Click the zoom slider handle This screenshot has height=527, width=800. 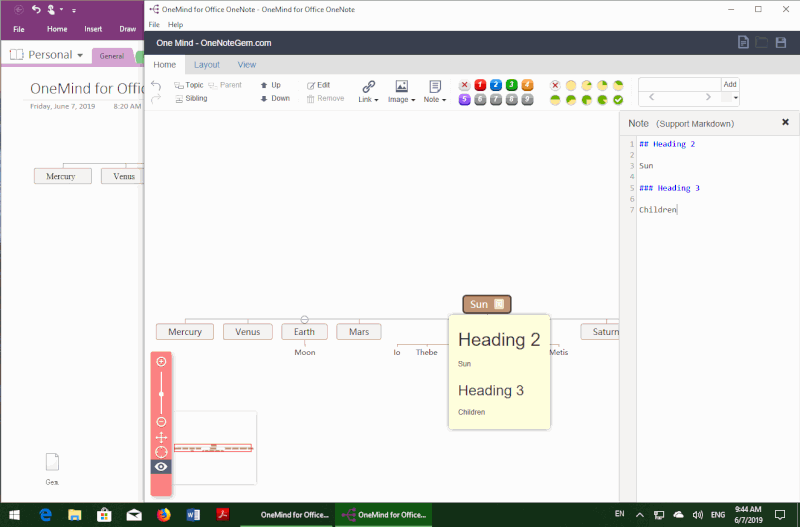click(161, 394)
